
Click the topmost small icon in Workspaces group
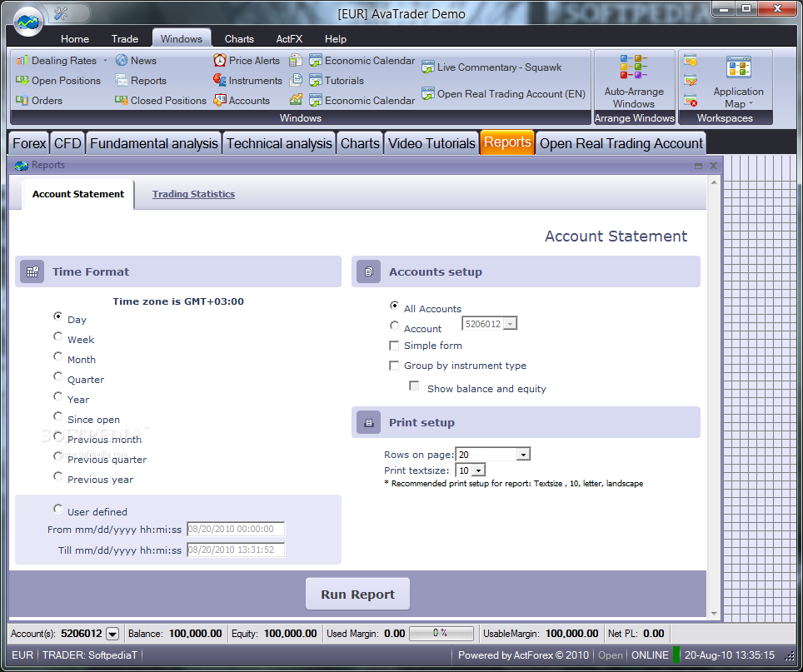tap(691, 61)
